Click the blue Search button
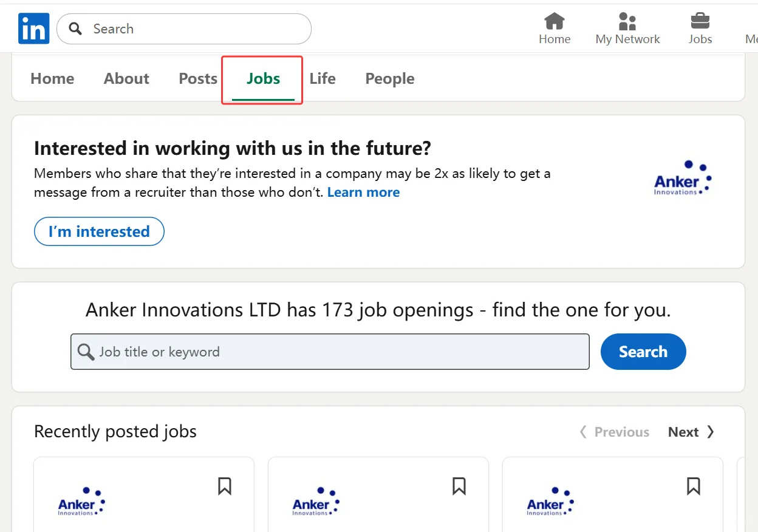This screenshot has width=758, height=532. (x=643, y=352)
